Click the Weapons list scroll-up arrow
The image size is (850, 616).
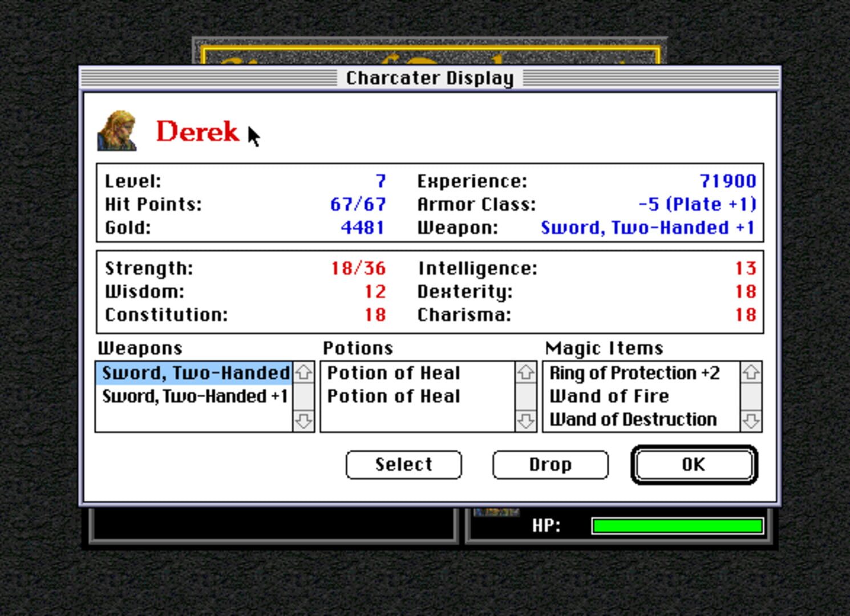[x=303, y=372]
